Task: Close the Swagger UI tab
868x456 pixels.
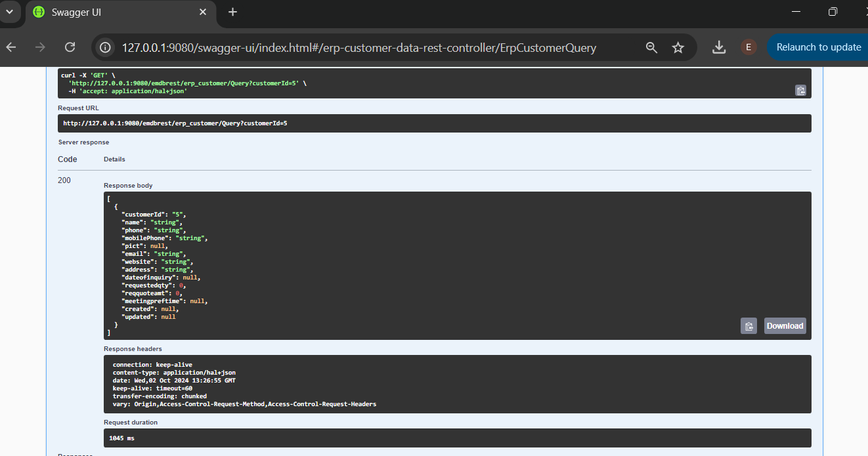Action: coord(203,12)
